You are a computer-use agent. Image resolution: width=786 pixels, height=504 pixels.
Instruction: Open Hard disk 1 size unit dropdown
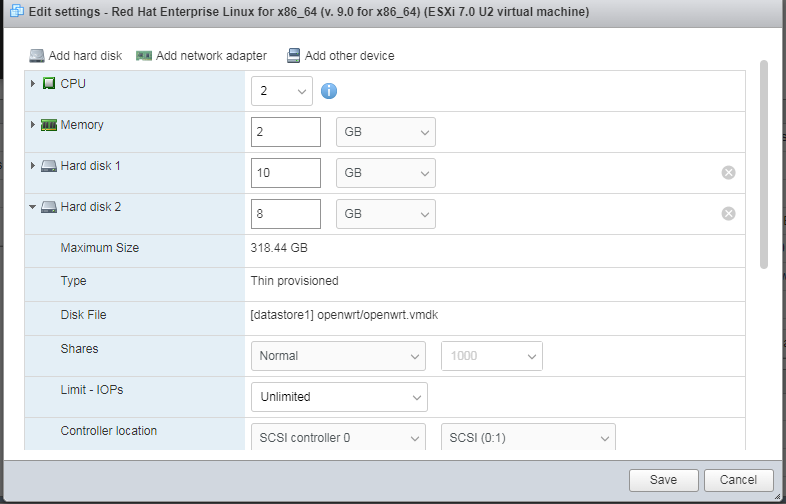385,173
